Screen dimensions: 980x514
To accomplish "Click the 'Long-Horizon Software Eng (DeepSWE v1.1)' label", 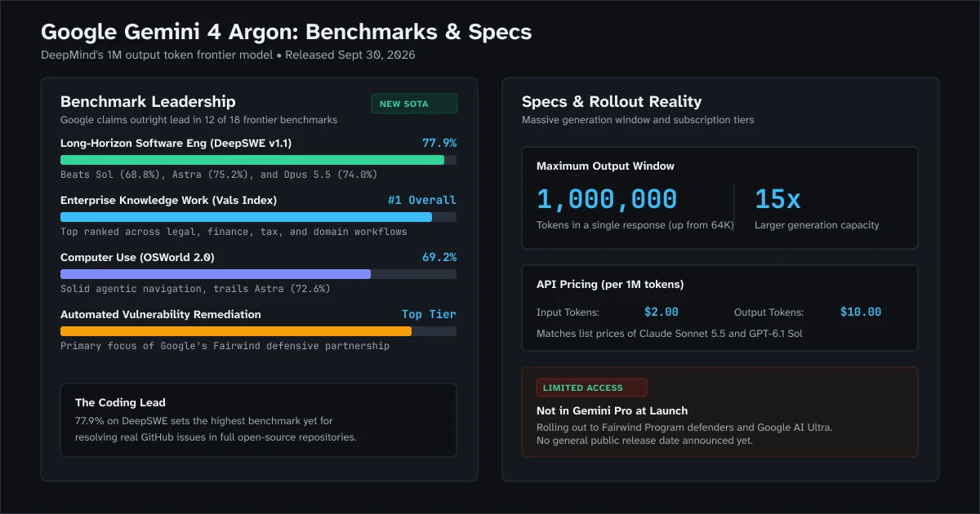I will click(x=176, y=143).
